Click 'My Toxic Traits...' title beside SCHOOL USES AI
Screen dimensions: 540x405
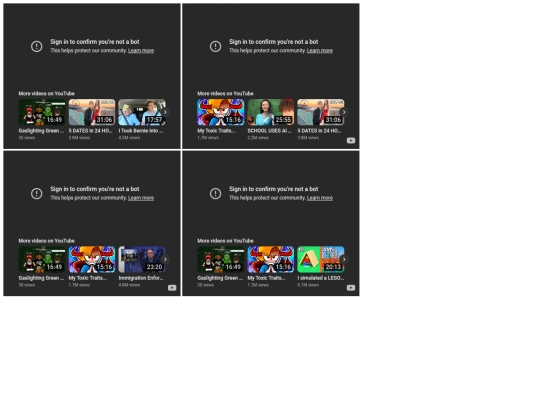(217, 131)
